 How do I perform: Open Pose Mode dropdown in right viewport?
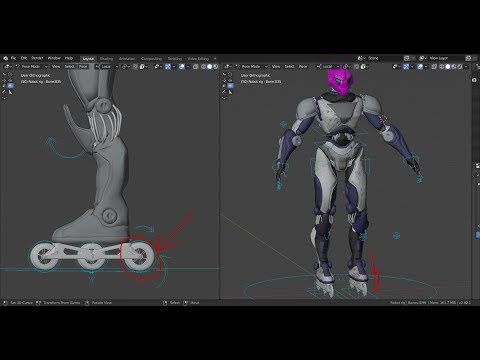252,67
